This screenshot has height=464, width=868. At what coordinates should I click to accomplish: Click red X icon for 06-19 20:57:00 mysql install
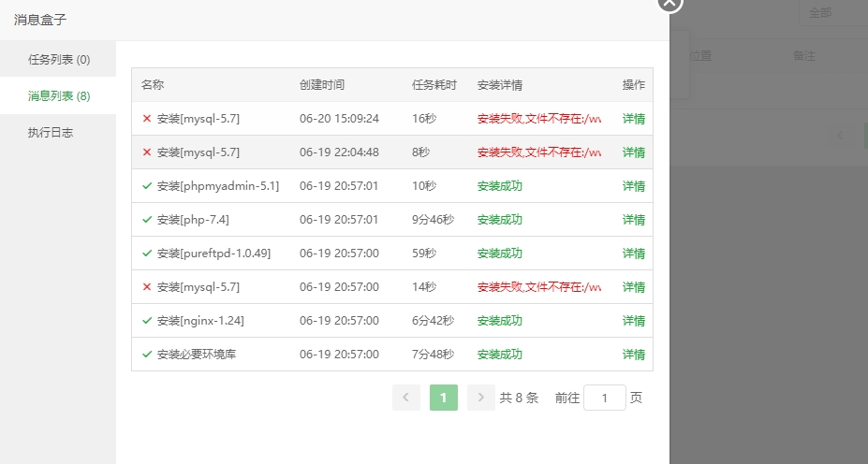(x=147, y=287)
